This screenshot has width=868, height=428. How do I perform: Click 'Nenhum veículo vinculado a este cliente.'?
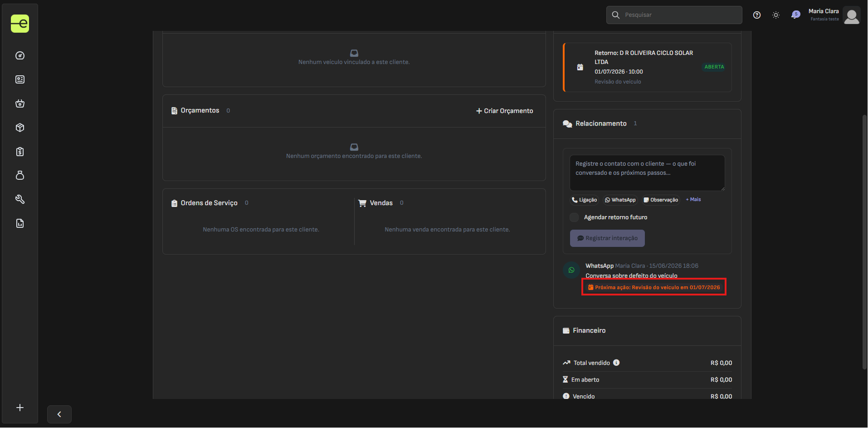pyautogui.click(x=354, y=62)
